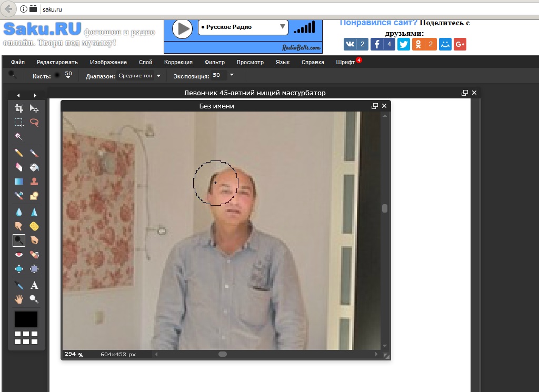The width and height of the screenshot is (539, 392).
Task: Open the Коррекция menu
Action: [178, 62]
